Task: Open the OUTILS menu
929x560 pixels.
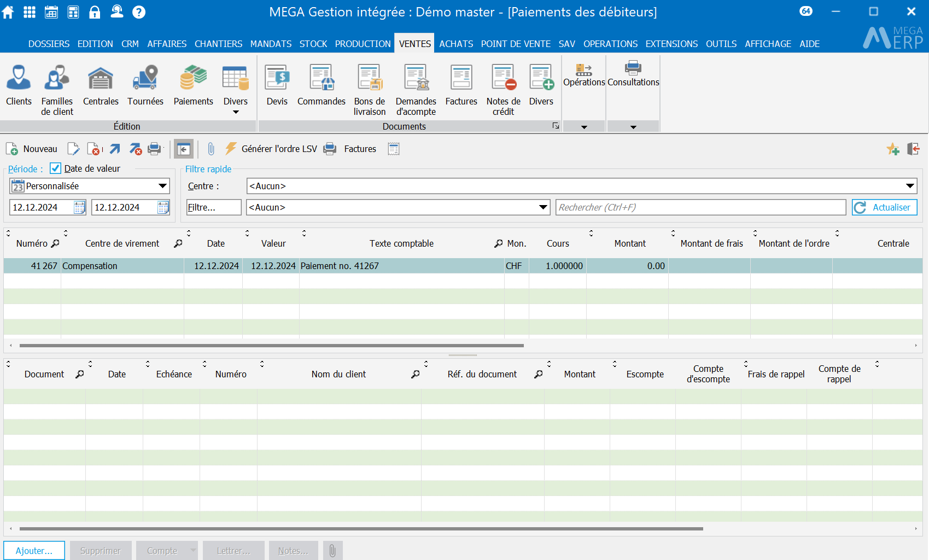Action: [721, 44]
